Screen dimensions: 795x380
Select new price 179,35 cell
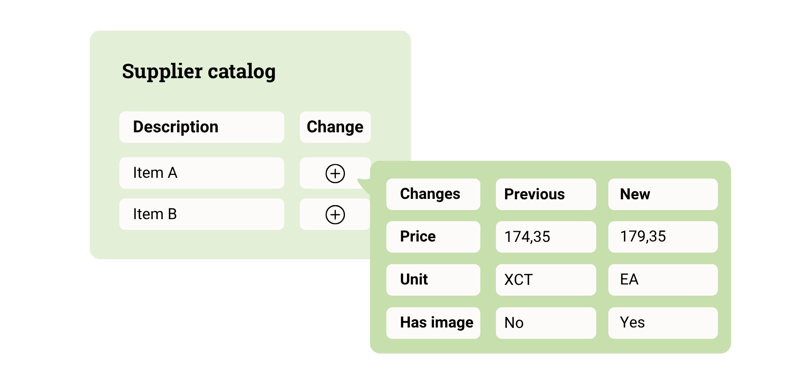[x=663, y=236]
